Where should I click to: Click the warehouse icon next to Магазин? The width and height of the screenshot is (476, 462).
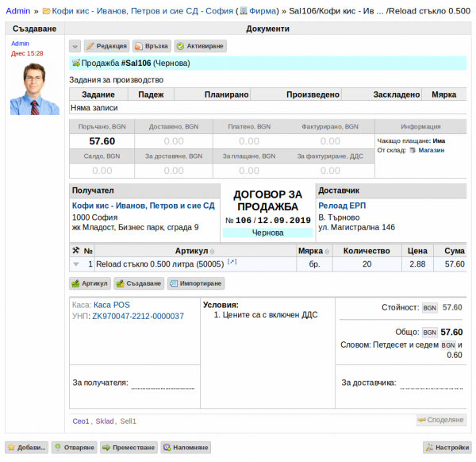click(x=413, y=150)
